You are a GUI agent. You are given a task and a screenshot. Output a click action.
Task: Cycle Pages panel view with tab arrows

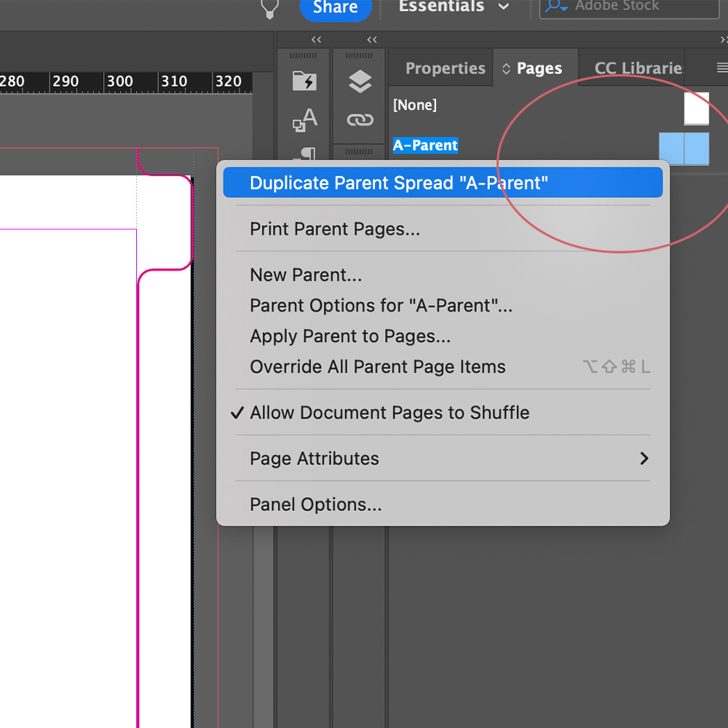click(x=506, y=68)
